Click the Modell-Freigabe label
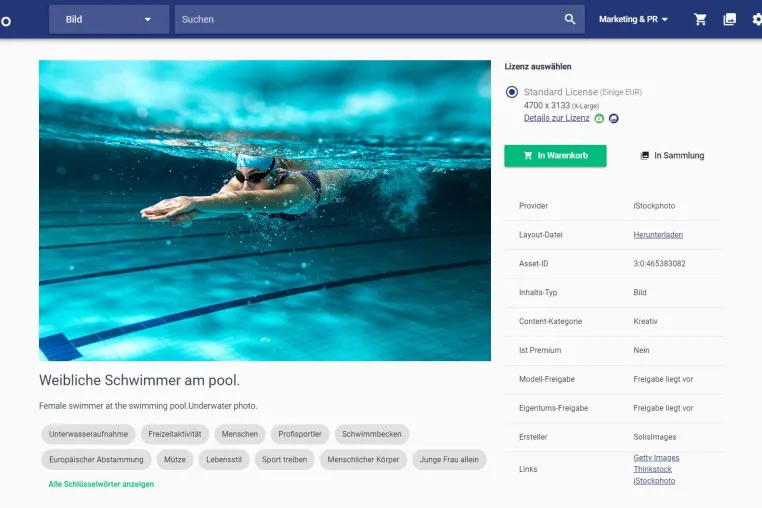This screenshot has width=762, height=508. click(547, 379)
